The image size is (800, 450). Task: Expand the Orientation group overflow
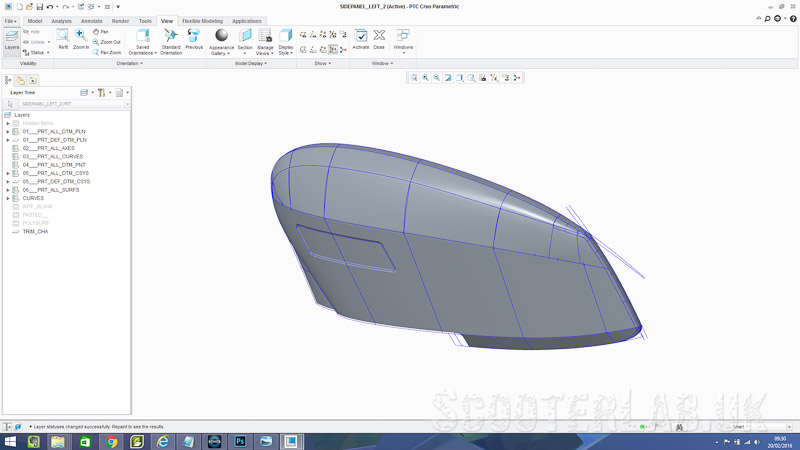point(130,63)
